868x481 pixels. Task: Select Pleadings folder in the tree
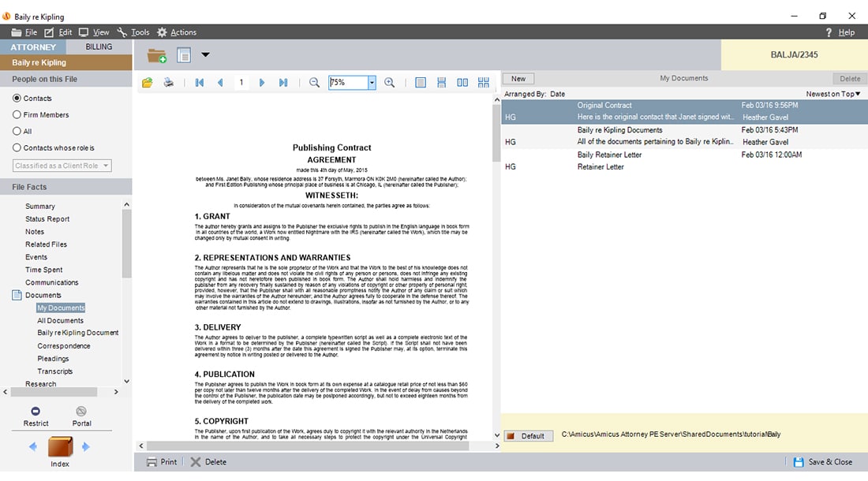pyautogui.click(x=53, y=359)
